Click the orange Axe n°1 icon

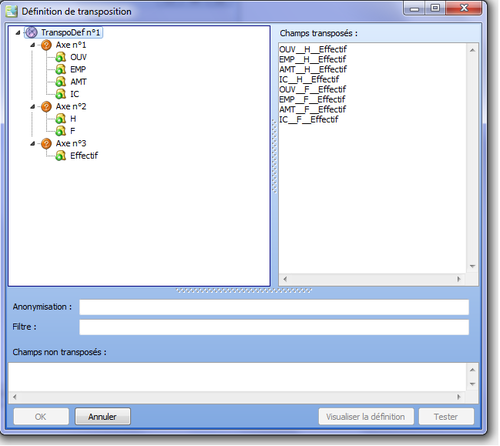(x=46, y=45)
